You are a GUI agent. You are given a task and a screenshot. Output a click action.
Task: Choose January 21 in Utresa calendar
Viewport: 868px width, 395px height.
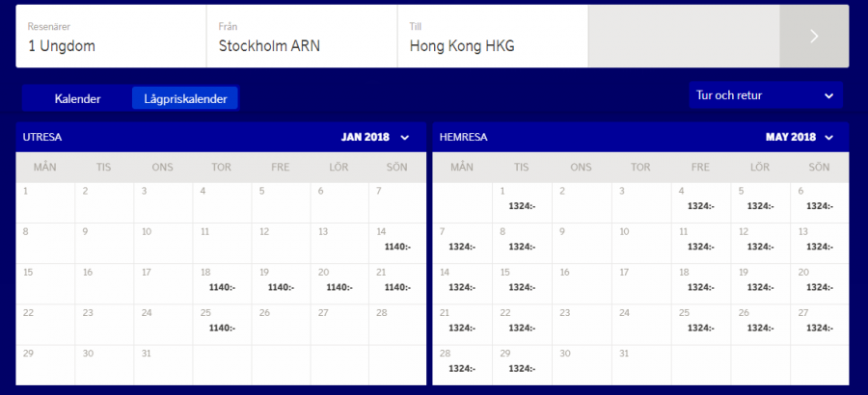[x=396, y=283]
